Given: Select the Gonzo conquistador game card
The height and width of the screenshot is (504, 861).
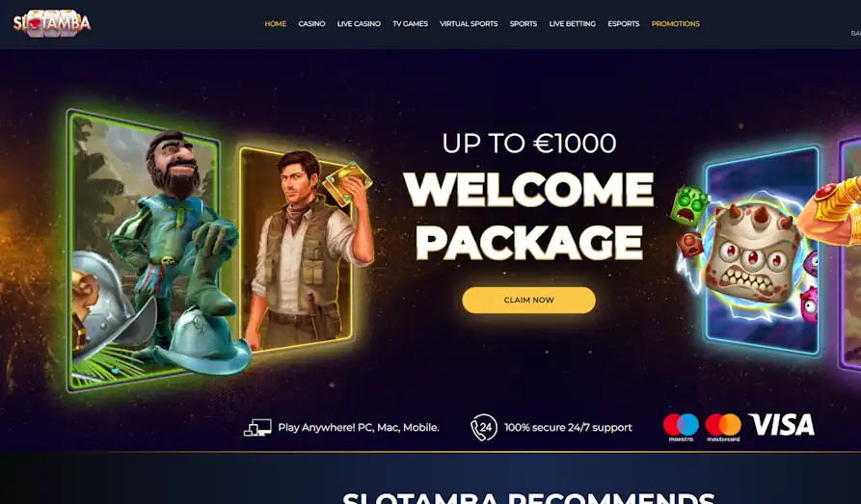Looking at the screenshot, I should click(x=146, y=250).
